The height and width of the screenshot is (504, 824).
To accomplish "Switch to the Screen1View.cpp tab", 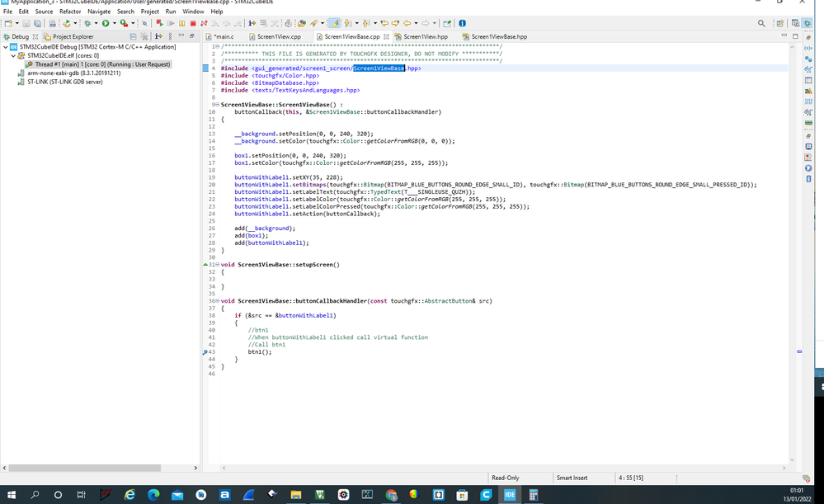I will 275,37.
